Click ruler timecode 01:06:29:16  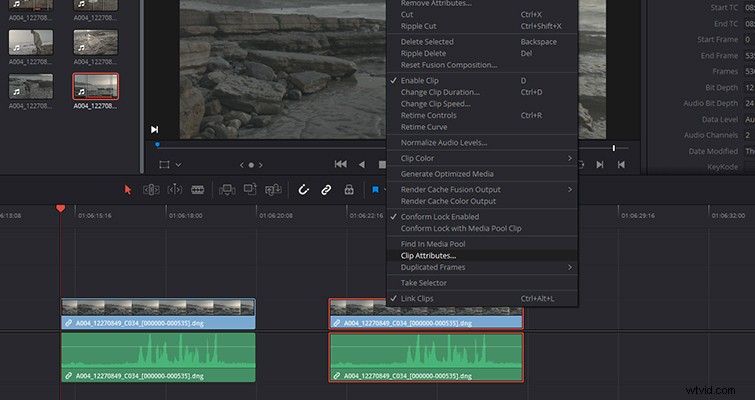tap(638, 216)
